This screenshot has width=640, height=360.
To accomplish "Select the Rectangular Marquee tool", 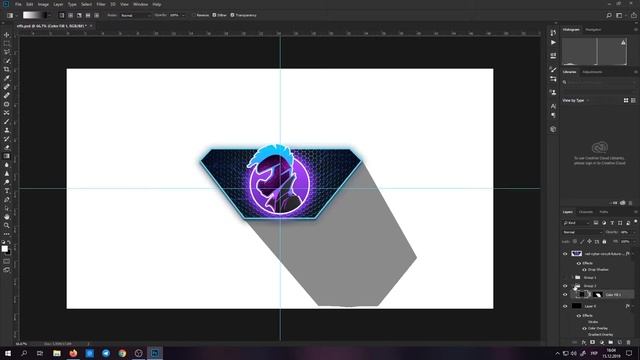I will pyautogui.click(x=7, y=43).
